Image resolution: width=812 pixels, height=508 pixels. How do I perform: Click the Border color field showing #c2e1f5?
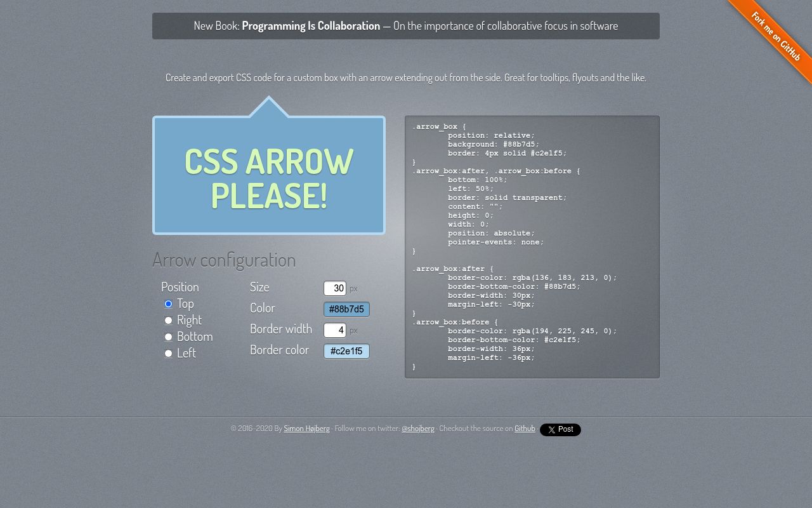tap(346, 351)
